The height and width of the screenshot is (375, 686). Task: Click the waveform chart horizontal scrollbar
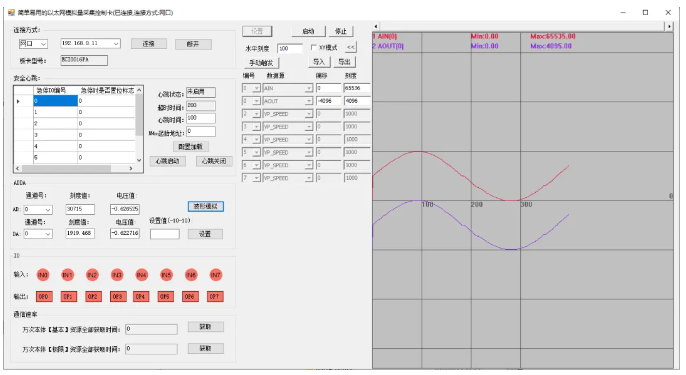522,26
